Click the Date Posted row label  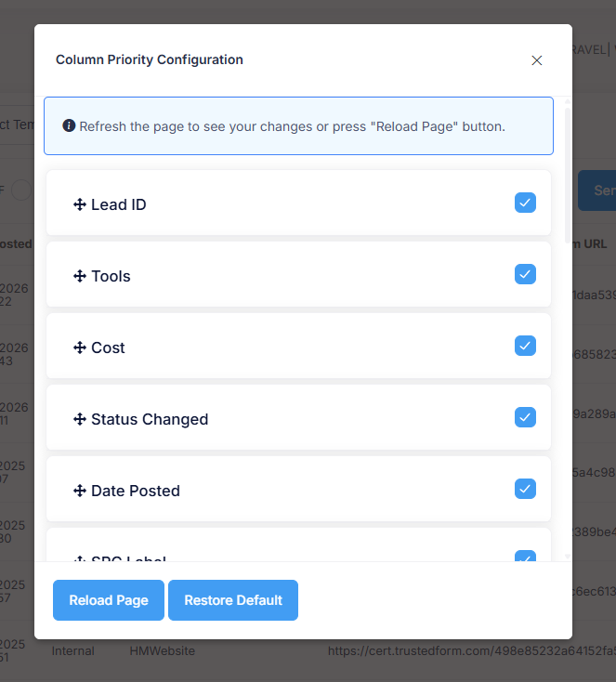pos(136,491)
